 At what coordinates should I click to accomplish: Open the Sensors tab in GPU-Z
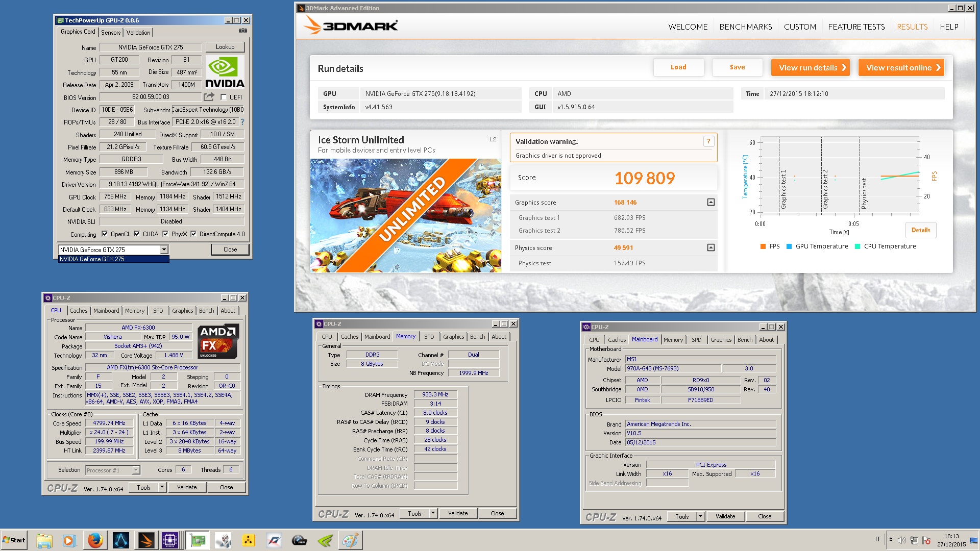pyautogui.click(x=111, y=32)
